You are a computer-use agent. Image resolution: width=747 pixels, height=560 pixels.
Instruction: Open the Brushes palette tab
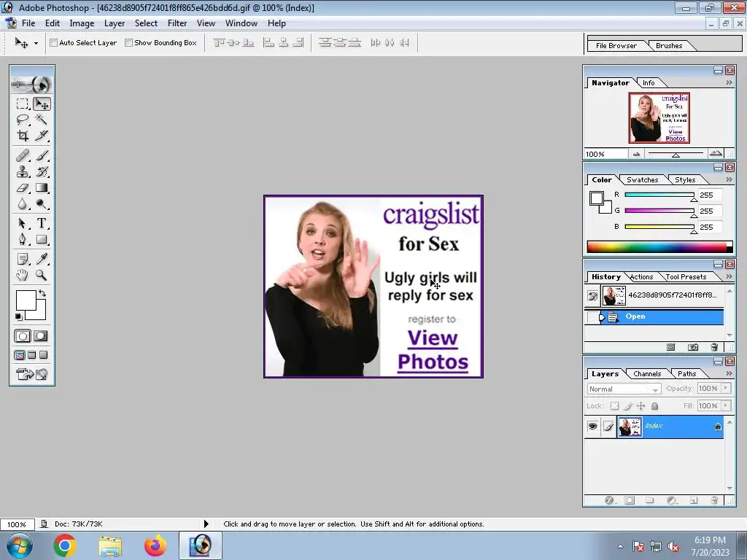pos(669,46)
